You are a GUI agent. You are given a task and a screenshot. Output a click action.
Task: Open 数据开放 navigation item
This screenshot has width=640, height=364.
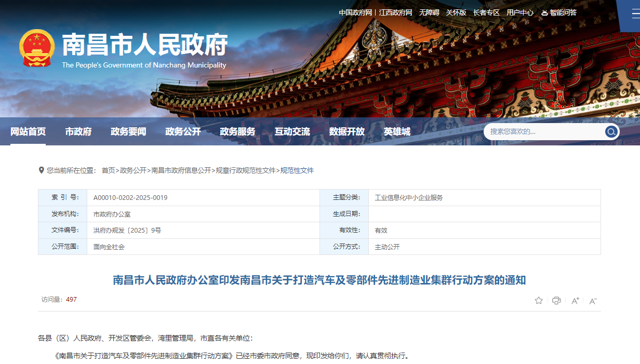point(346,131)
